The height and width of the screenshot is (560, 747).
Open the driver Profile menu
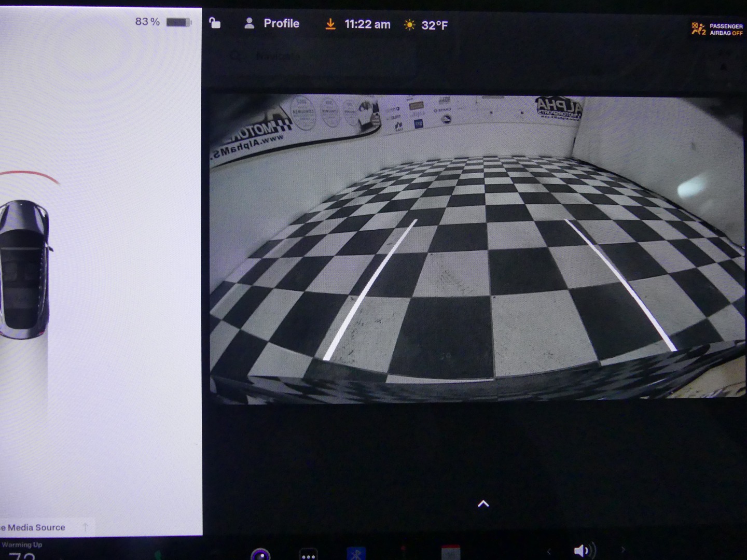(281, 23)
